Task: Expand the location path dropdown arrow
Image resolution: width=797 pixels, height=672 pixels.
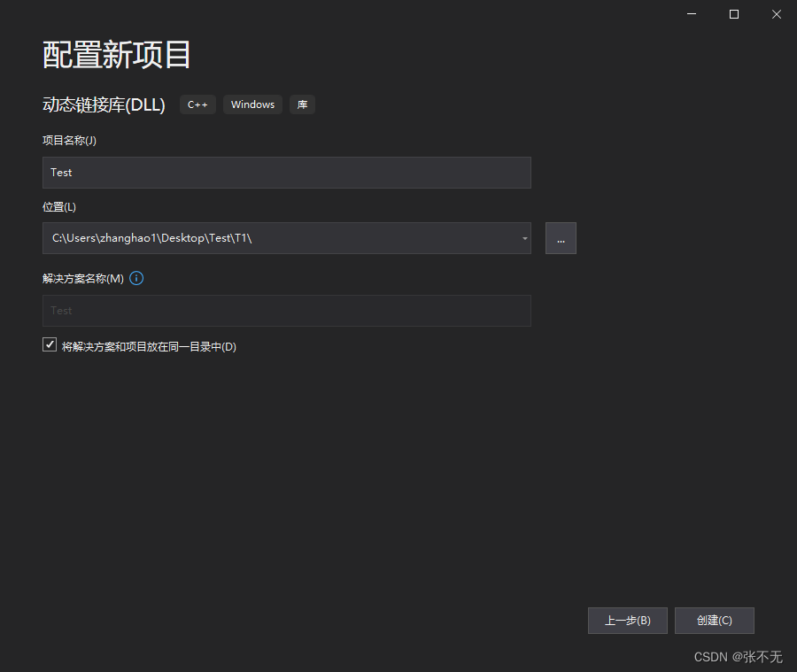Action: [523, 238]
